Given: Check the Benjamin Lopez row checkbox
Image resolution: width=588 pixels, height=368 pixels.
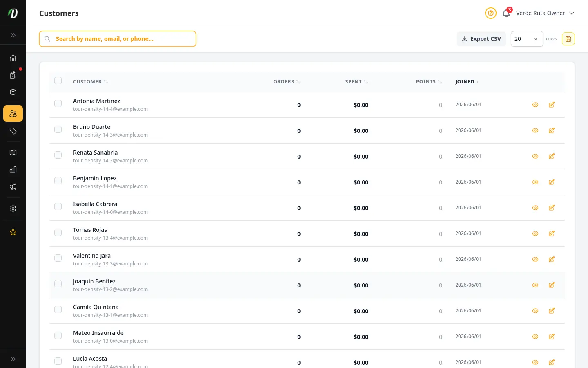Looking at the screenshot, I should tap(58, 181).
